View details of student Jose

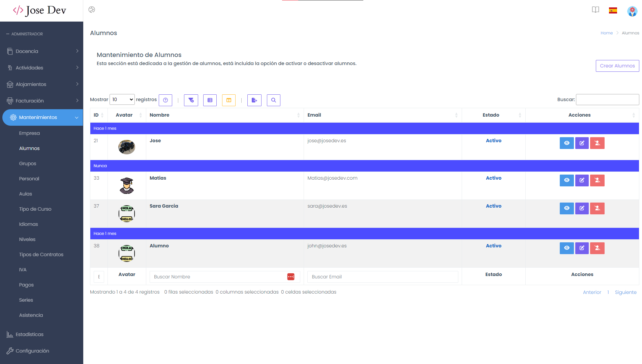[567, 143]
